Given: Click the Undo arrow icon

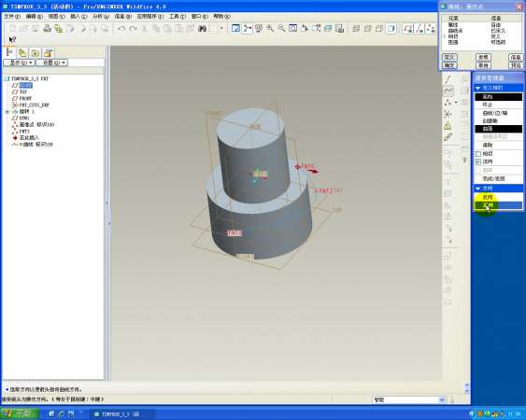Looking at the screenshot, I should click(121, 29).
